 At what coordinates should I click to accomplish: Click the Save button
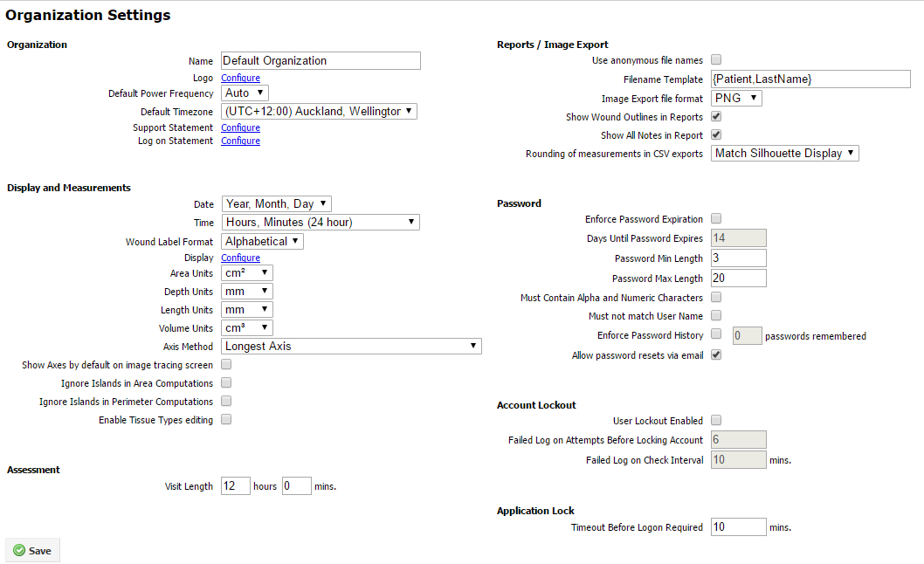[x=32, y=550]
